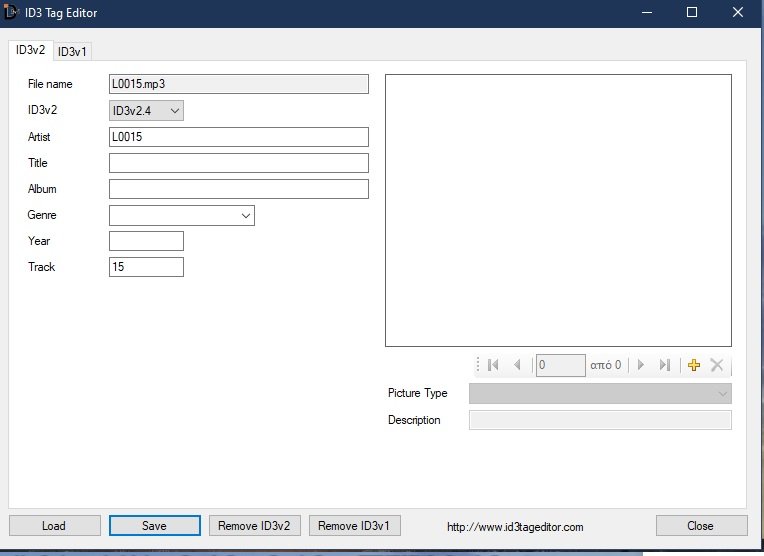This screenshot has width=764, height=556.
Task: Go to the next picture
Action: (641, 366)
